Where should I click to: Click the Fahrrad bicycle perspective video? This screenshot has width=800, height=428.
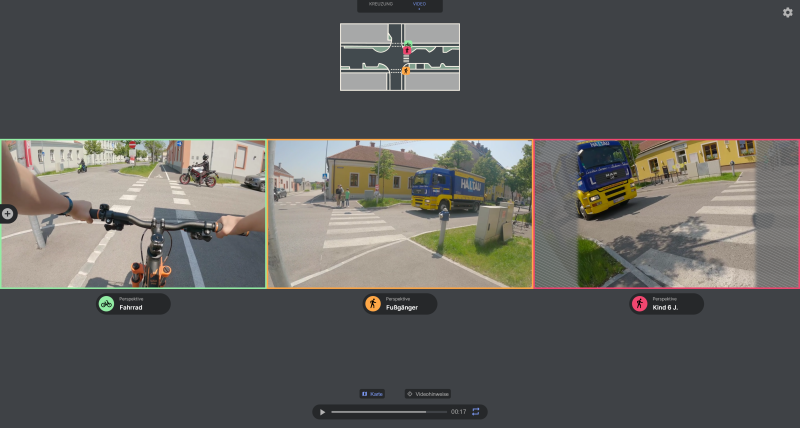pos(133,214)
